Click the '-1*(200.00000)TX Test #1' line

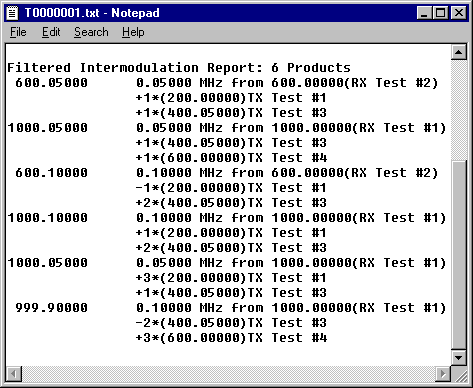[x=231, y=188]
